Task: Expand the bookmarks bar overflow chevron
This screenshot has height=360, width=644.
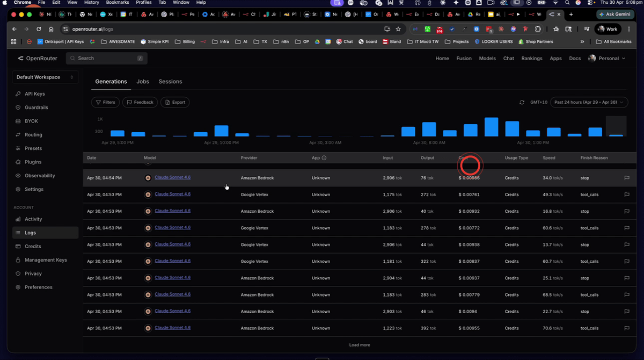Action: click(x=582, y=41)
